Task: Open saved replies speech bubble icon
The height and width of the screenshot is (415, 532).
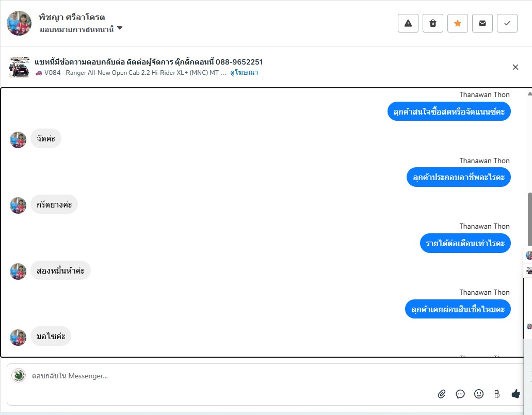Action: [x=460, y=394]
